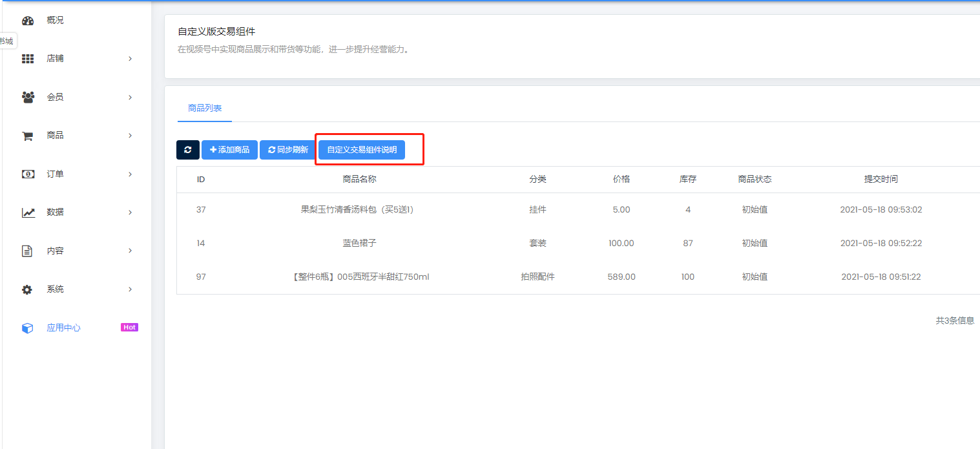Click ID cell 14

(201, 244)
